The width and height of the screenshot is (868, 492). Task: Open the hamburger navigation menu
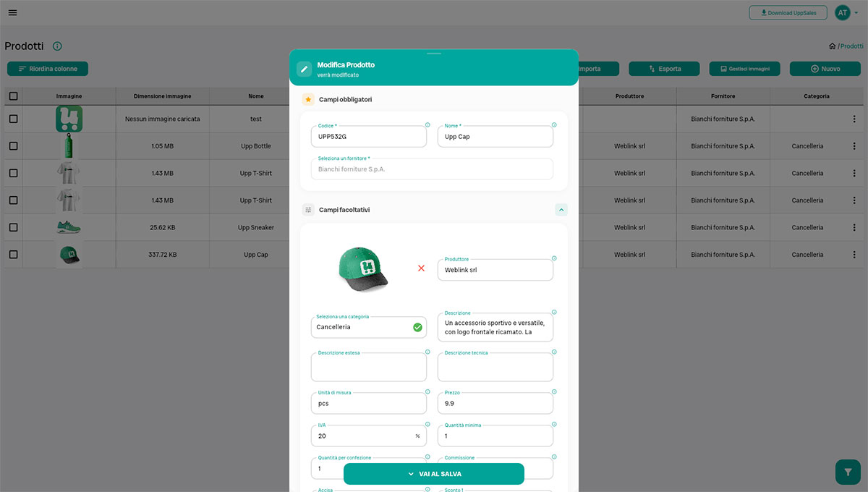pos(12,12)
